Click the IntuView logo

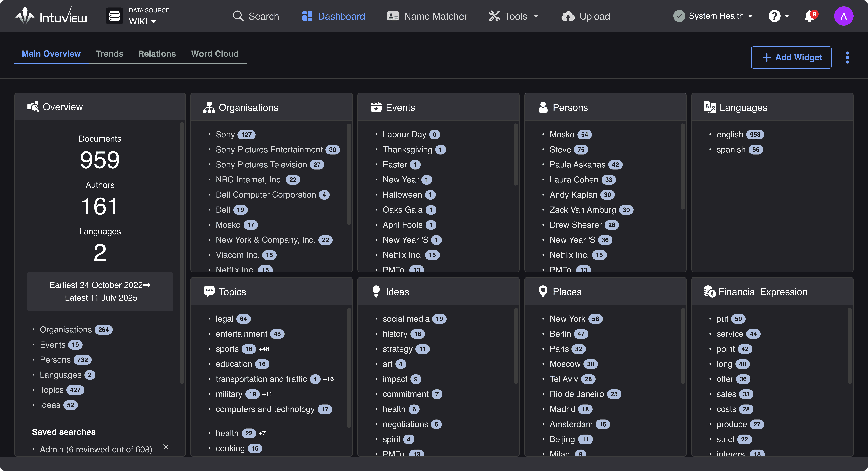pyautogui.click(x=51, y=16)
